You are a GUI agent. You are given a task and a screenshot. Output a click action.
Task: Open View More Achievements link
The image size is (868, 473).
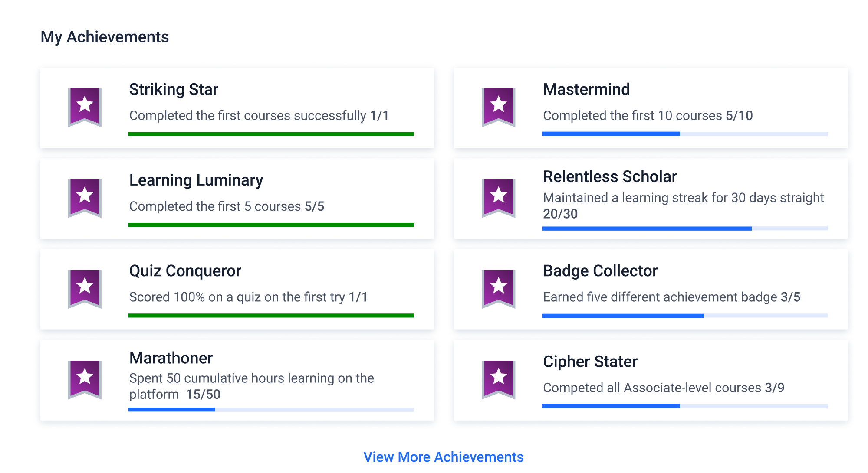[443, 457]
